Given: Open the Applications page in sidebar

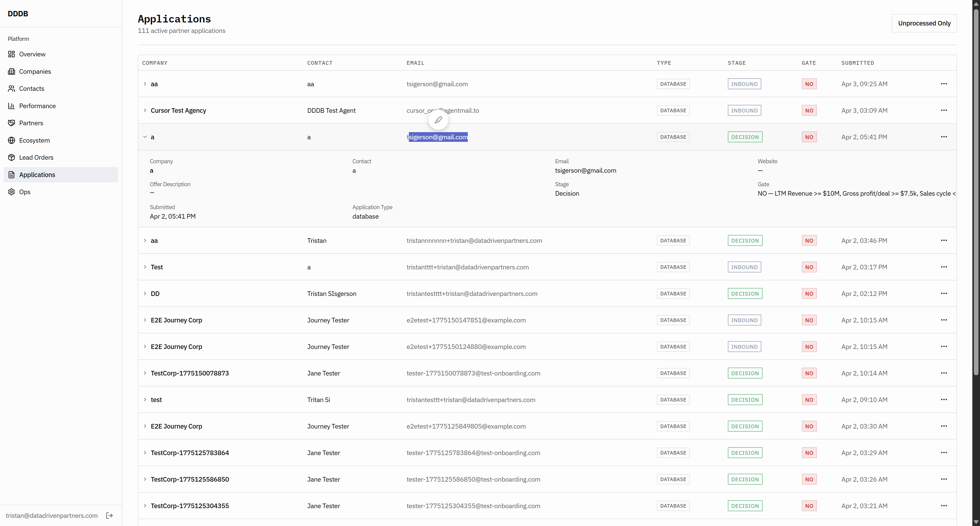Looking at the screenshot, I should [x=37, y=174].
